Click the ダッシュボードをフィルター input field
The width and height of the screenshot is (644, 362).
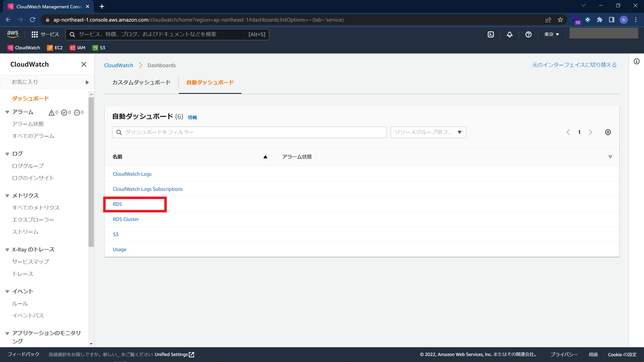tap(250, 132)
